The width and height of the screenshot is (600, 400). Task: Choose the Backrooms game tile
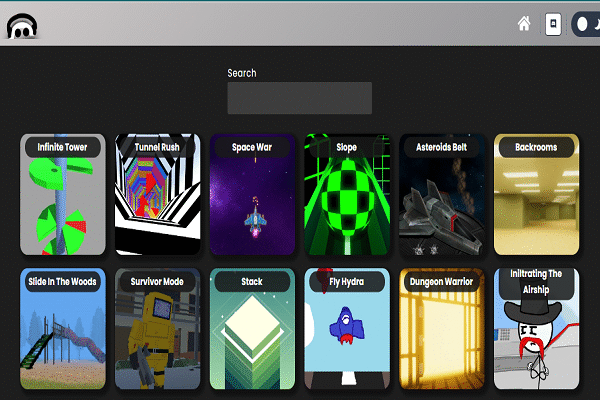tap(536, 200)
